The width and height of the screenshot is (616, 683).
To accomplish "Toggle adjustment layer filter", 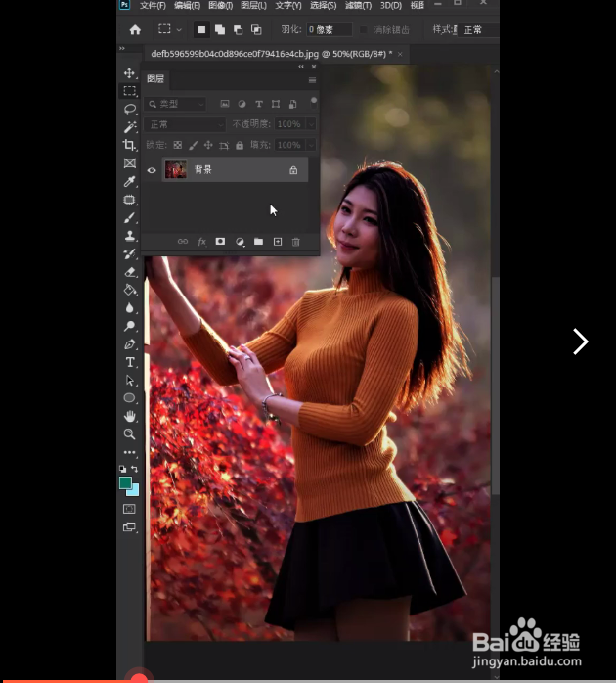I will [242, 104].
